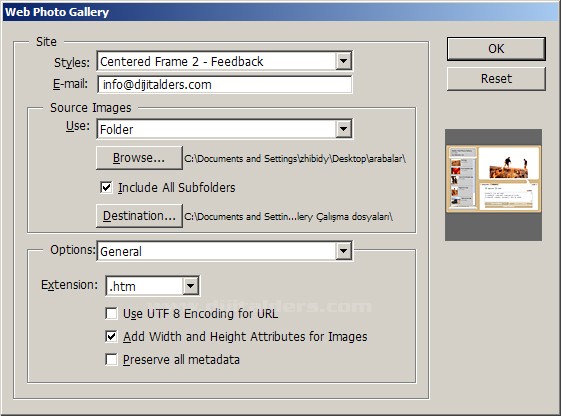Click the Destination... button
This screenshot has height=416, width=561.
(139, 216)
